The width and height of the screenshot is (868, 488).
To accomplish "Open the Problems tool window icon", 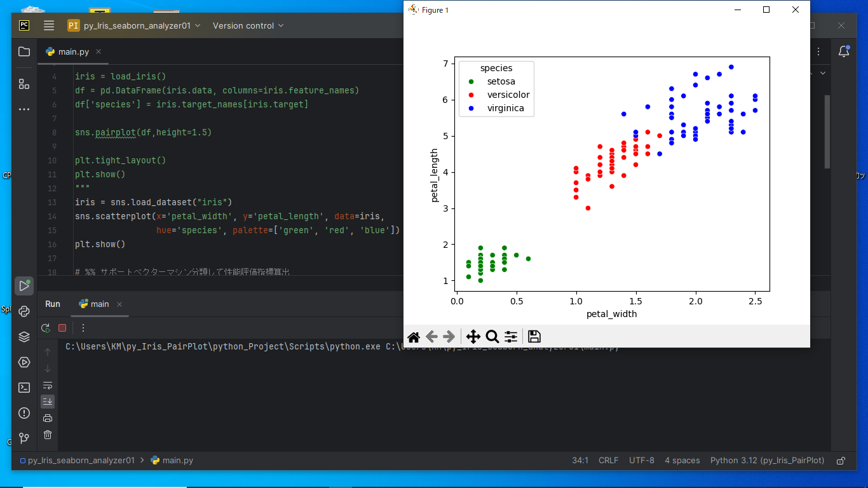I will pos(24,413).
